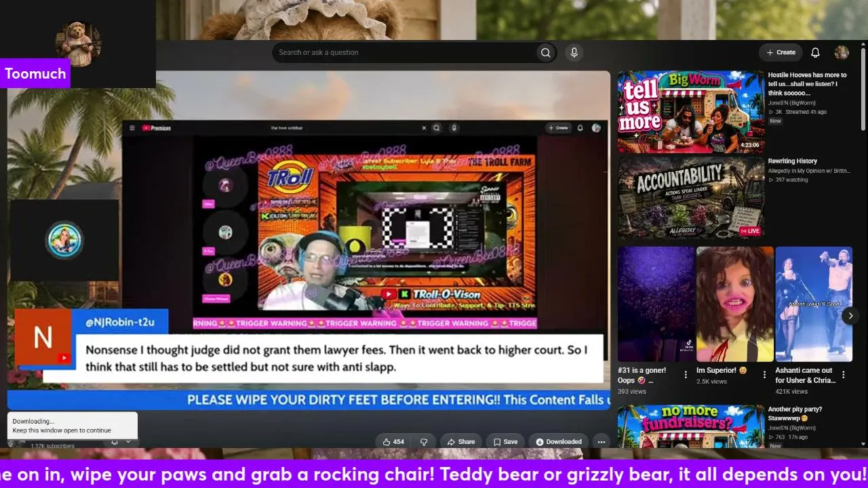
Task: Open the "#31 is a goner!" short thumbnail
Action: tap(656, 304)
